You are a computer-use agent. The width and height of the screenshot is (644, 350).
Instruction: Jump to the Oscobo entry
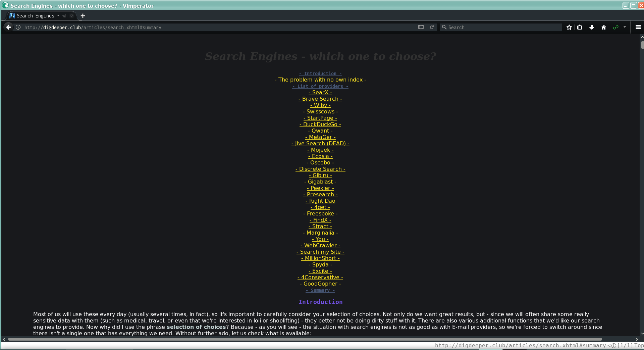[x=320, y=162]
